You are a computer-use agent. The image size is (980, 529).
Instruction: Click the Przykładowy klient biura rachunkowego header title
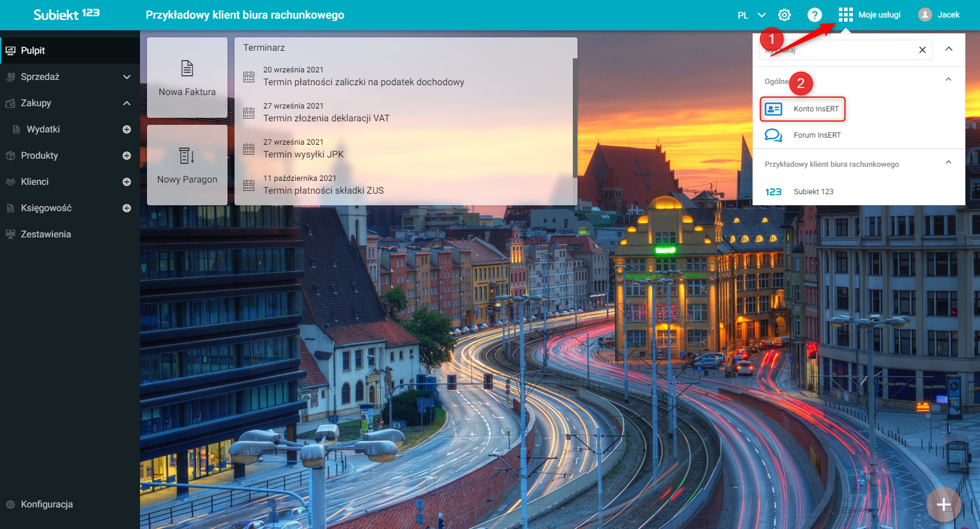point(245,15)
